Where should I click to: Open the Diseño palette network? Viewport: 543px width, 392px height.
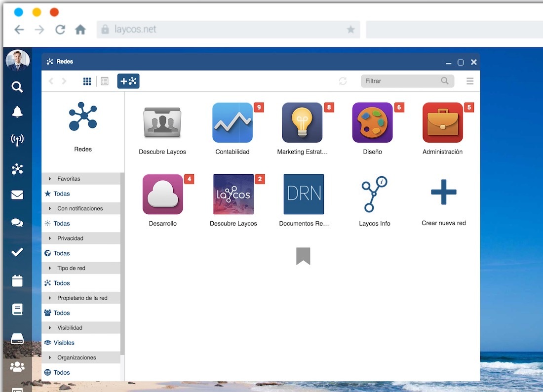(372, 123)
